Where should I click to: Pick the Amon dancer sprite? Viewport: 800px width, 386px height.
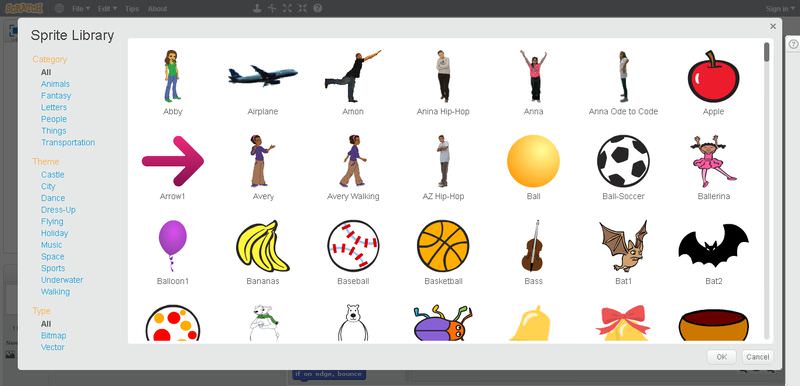[x=353, y=76]
